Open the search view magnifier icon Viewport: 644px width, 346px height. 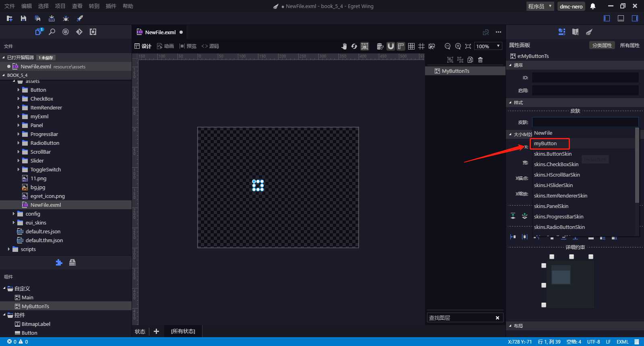click(52, 32)
